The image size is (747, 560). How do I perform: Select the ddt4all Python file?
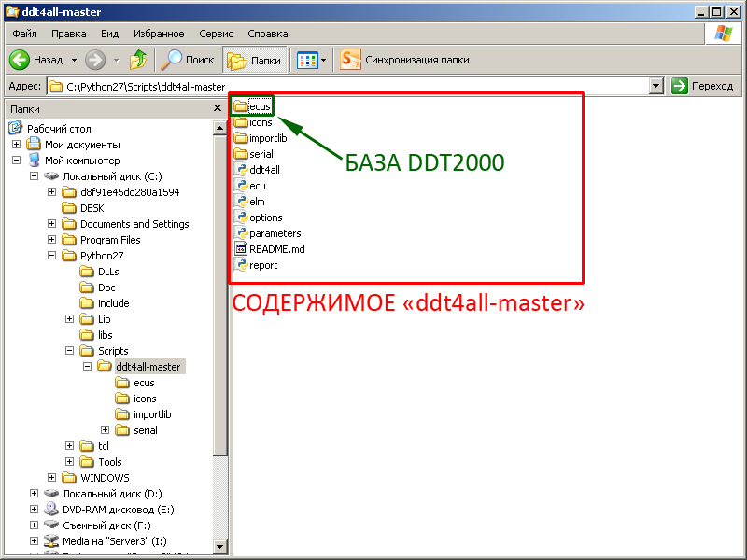point(257,170)
